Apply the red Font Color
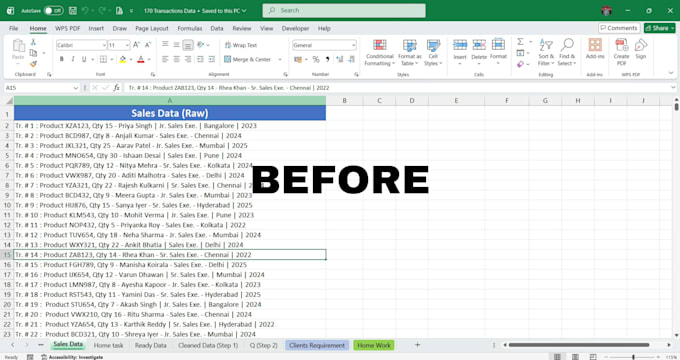 (141, 59)
